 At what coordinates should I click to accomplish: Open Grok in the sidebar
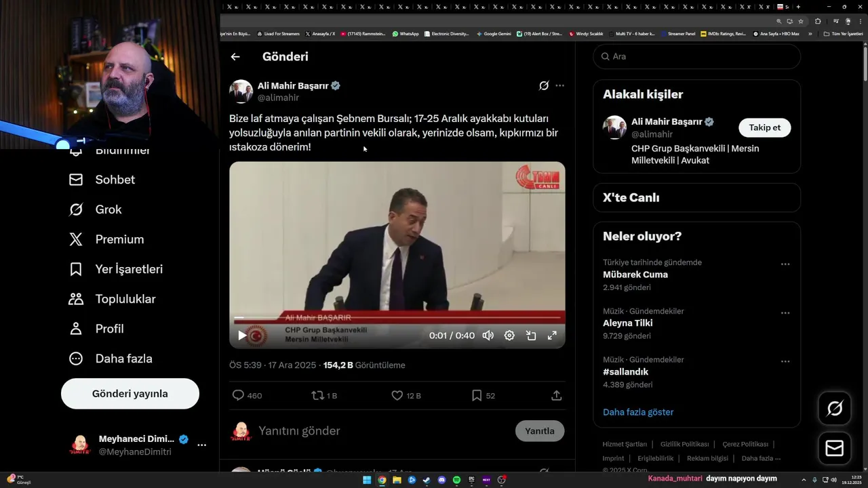click(x=95, y=209)
